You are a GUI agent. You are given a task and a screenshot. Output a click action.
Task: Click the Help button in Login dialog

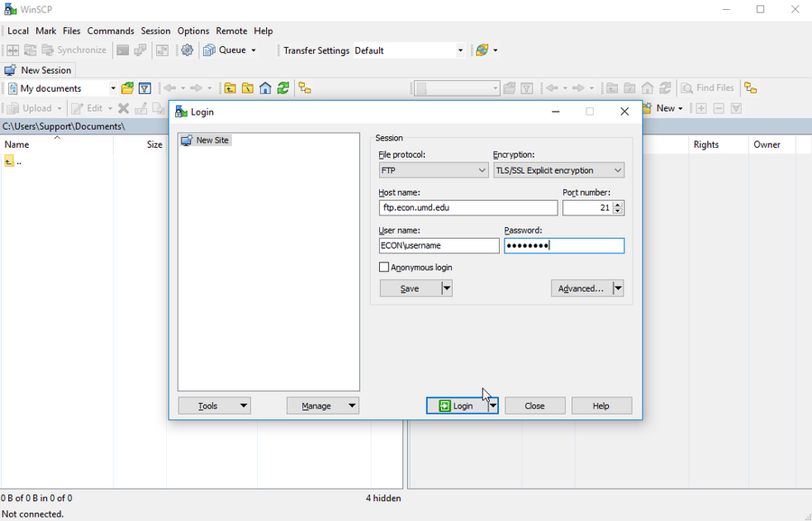click(x=601, y=407)
